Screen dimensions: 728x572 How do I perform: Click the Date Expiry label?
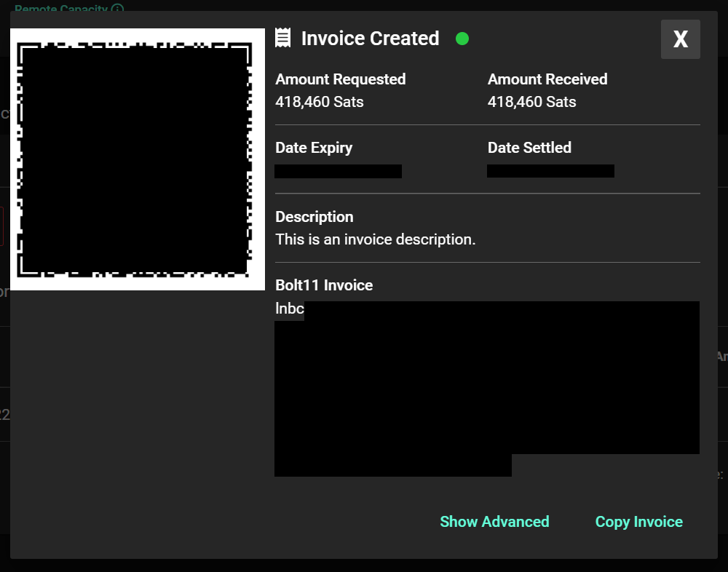point(314,148)
